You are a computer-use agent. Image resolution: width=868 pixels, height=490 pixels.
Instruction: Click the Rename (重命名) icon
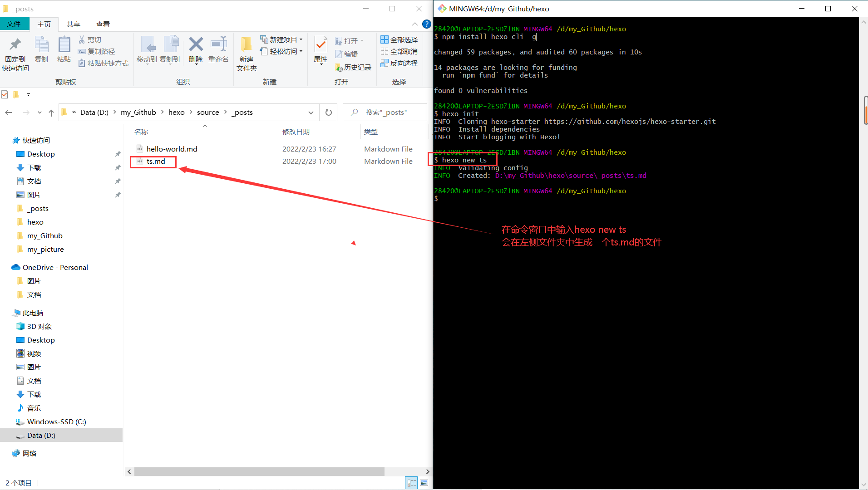point(218,44)
